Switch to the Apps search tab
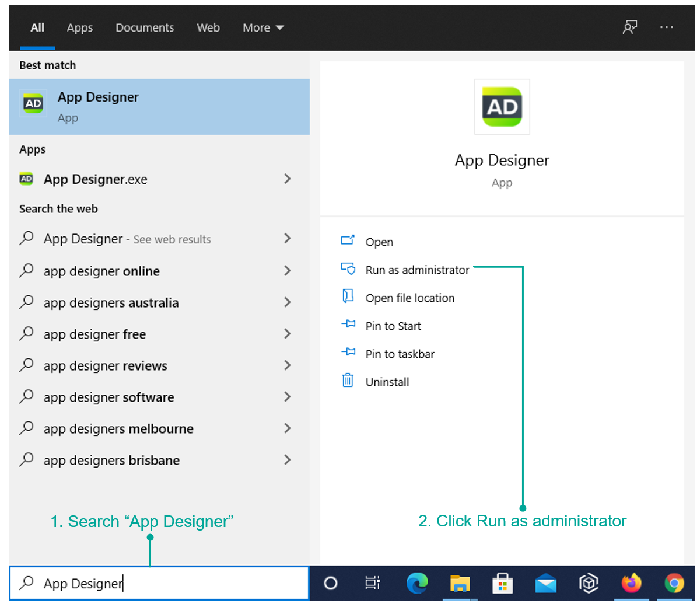700x607 pixels. pyautogui.click(x=80, y=27)
